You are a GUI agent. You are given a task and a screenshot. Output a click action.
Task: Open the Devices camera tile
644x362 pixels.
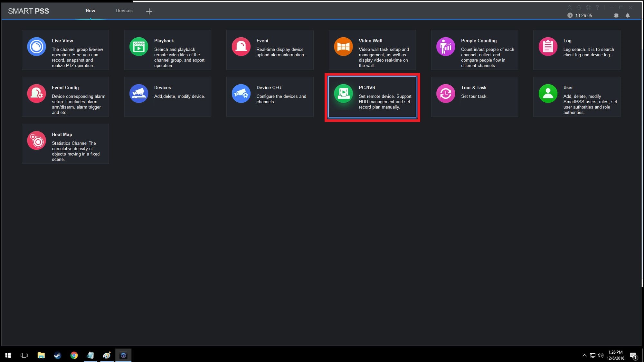[167, 97]
